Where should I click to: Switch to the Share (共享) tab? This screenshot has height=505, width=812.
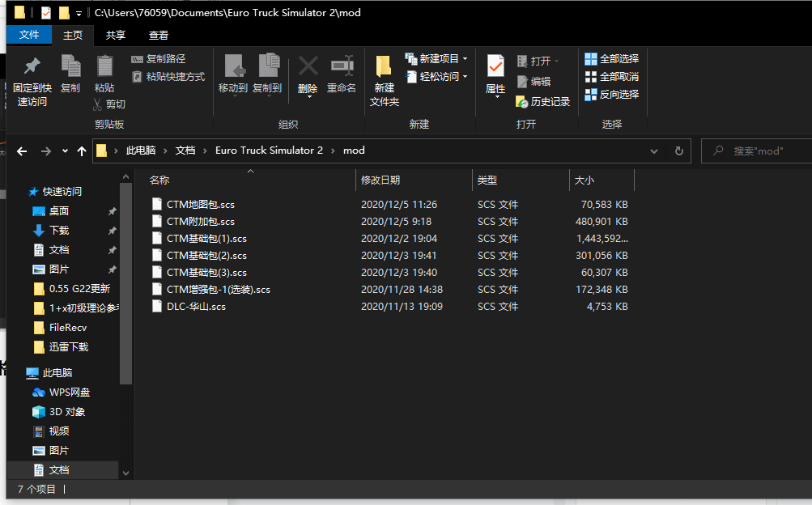coord(116,35)
